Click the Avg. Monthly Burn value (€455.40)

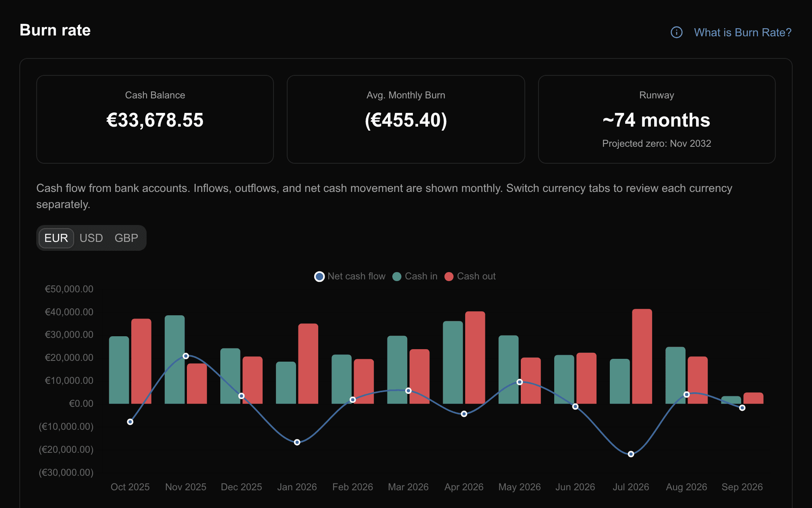coord(406,120)
